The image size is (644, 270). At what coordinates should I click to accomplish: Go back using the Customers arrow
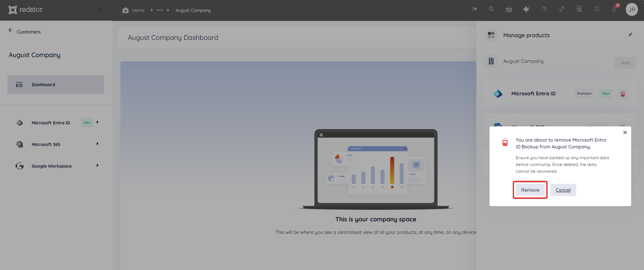click(11, 30)
